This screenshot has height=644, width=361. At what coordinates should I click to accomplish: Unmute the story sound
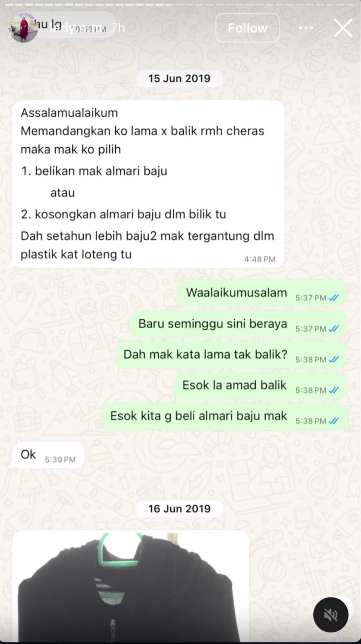pyautogui.click(x=331, y=615)
